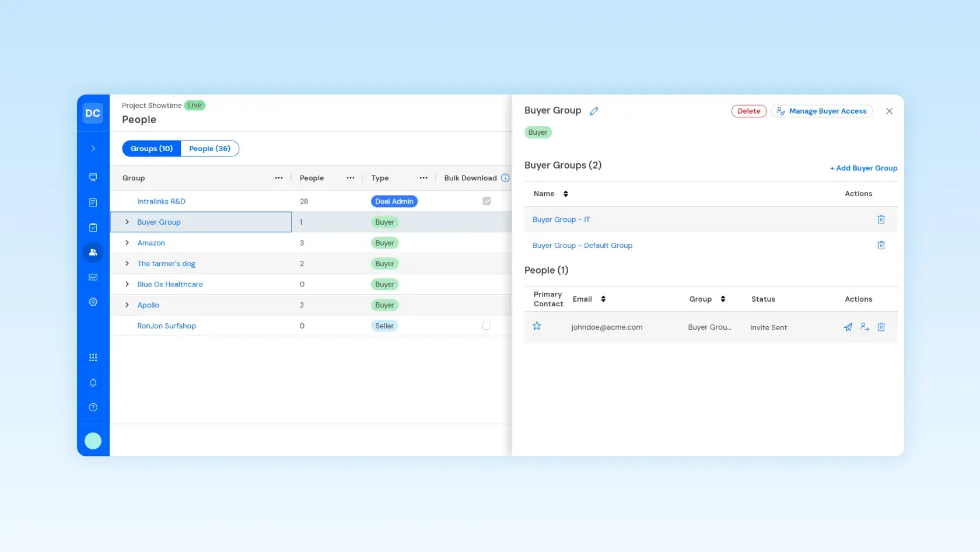Open Group column options menu
This screenshot has height=552, width=980.
coord(279,178)
